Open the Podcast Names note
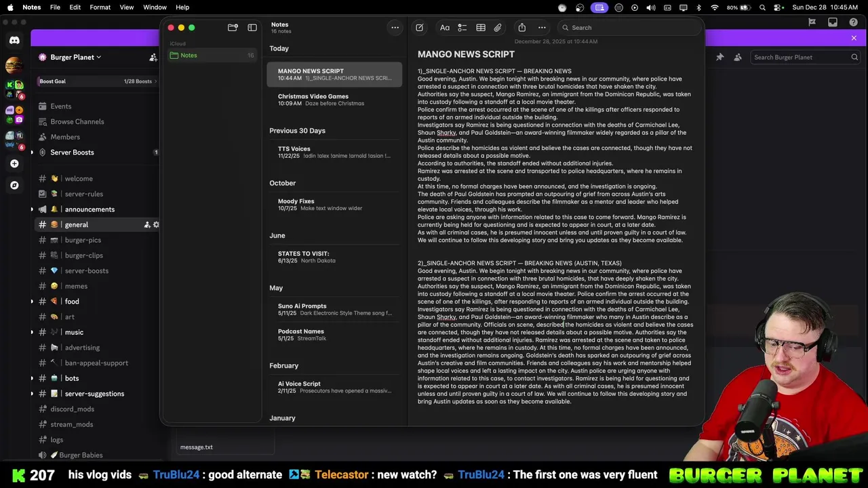Screen dimensions: 868x488 (x=334, y=335)
